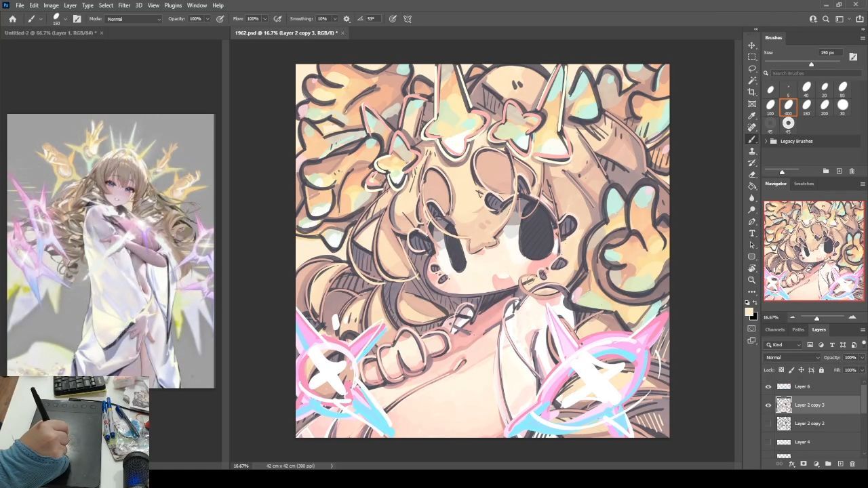
Task: Hide Layer 2 copy 3 eye icon
Action: point(768,405)
